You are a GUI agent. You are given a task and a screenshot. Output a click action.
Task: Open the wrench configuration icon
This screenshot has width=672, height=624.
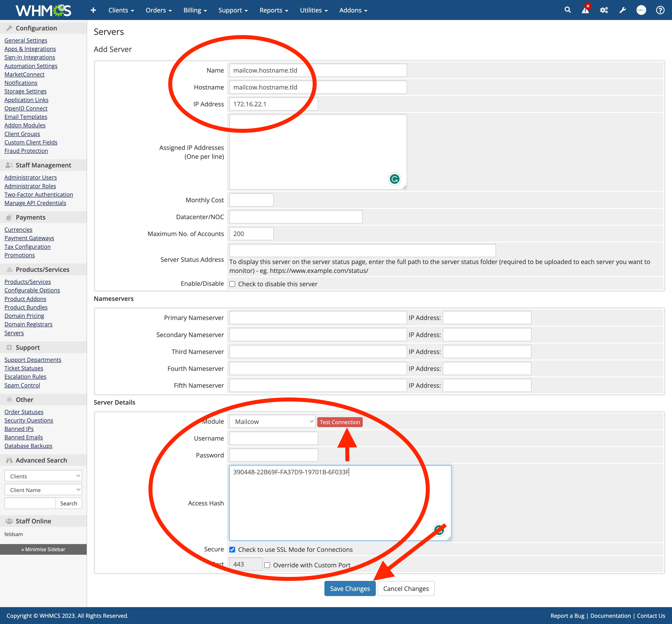click(x=622, y=10)
